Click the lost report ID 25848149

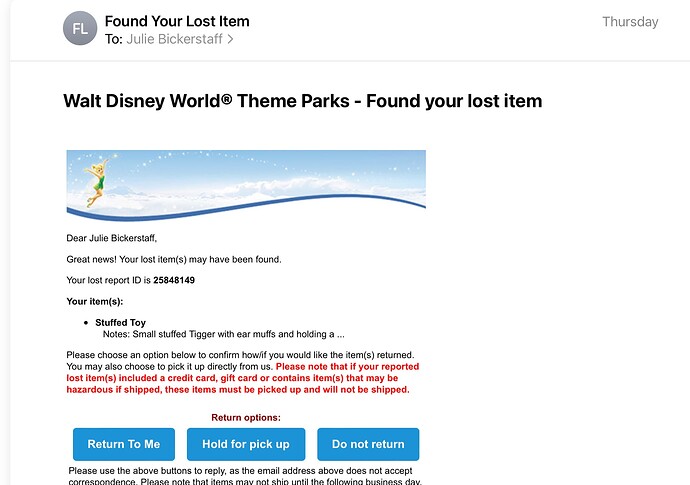point(174,280)
